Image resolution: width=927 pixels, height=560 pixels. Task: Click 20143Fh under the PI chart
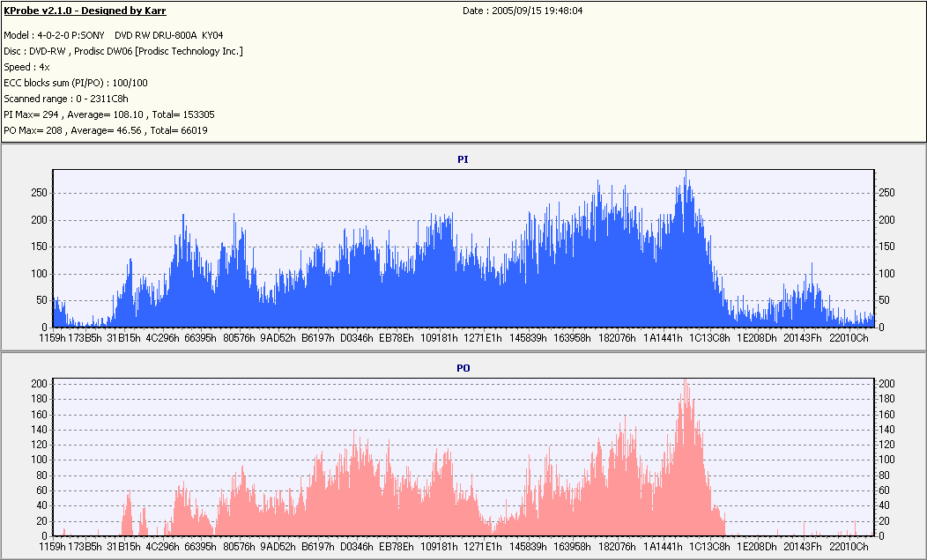tap(803, 338)
